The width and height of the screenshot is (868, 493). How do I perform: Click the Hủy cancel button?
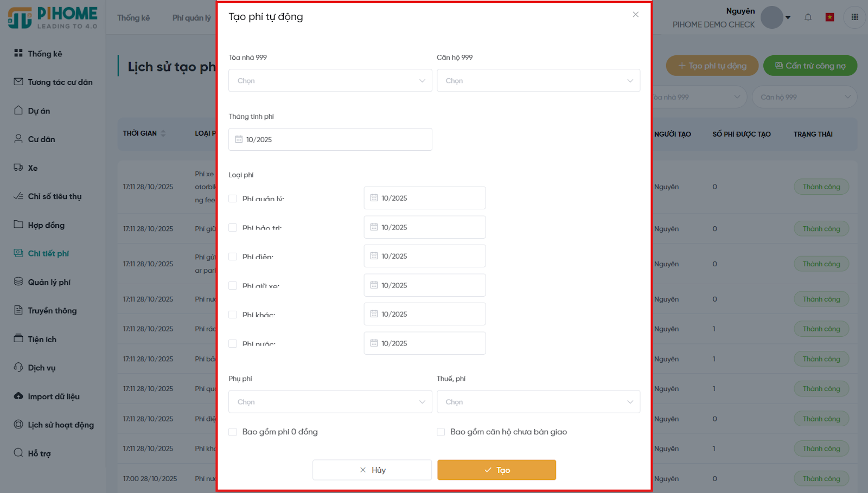pos(372,470)
